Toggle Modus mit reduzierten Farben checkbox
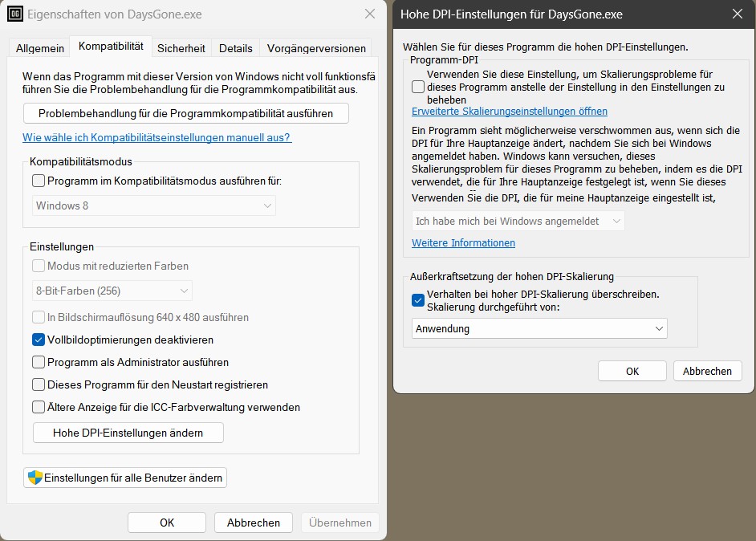Image resolution: width=756 pixels, height=541 pixels. click(x=39, y=266)
